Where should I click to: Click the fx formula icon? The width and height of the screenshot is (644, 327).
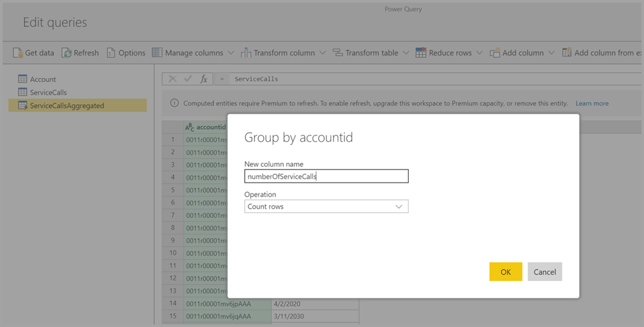[204, 79]
